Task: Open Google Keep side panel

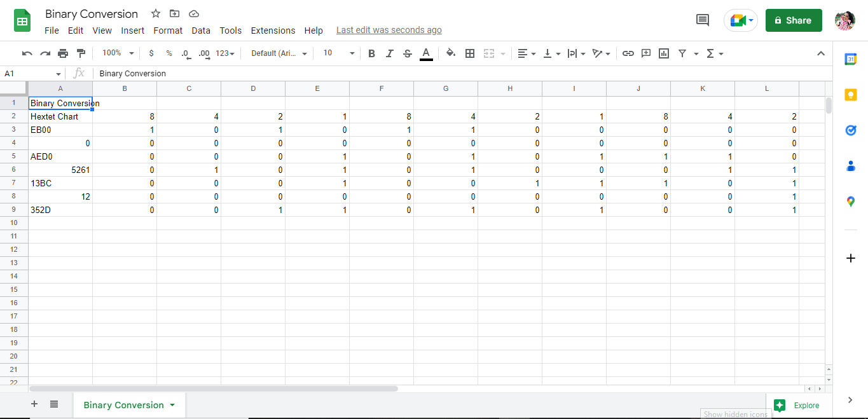Action: [850, 95]
